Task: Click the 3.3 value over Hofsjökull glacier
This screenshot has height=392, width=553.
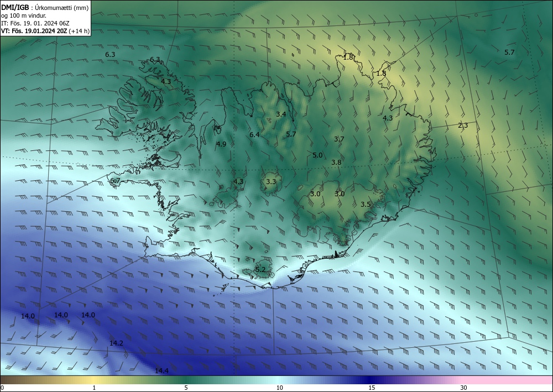Action: 271,182
